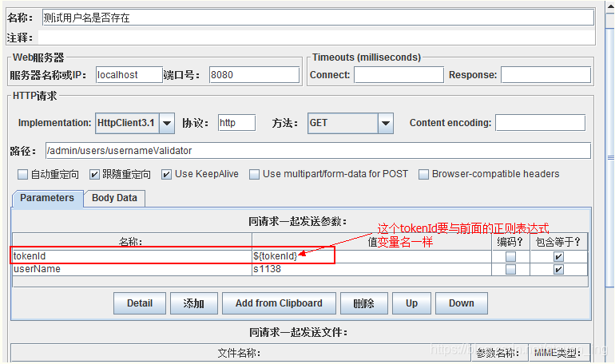
Task: Switch to the Parameters tab
Action: (47, 198)
